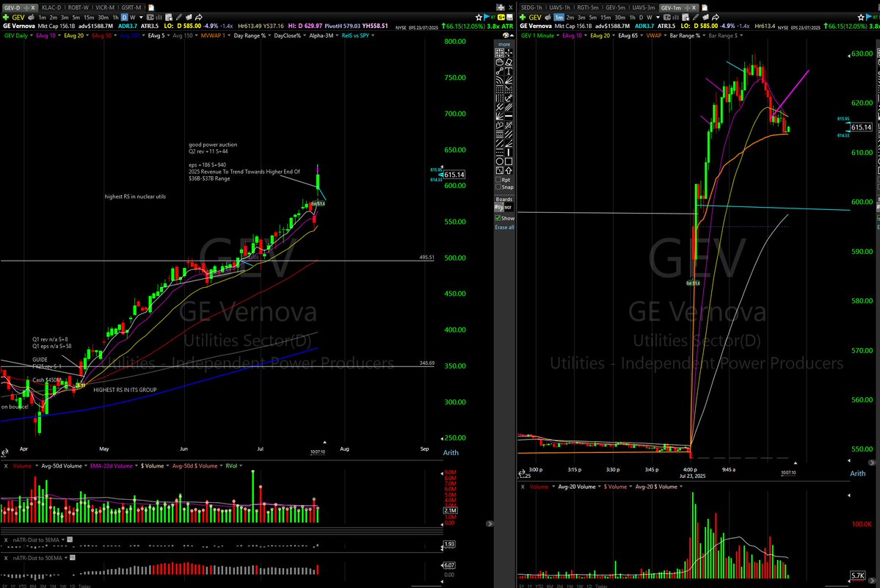
Task: Click the green plus icon on 1-minute chart
Action: point(523,18)
